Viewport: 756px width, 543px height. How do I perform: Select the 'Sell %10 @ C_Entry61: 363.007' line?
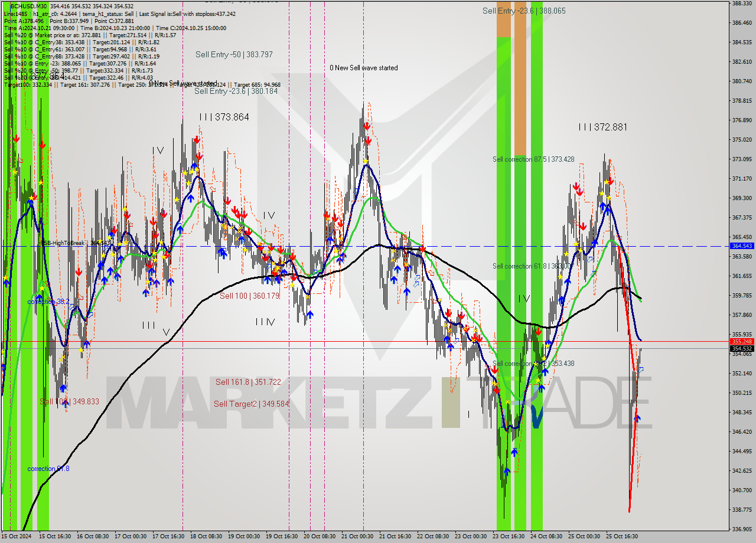click(80, 49)
